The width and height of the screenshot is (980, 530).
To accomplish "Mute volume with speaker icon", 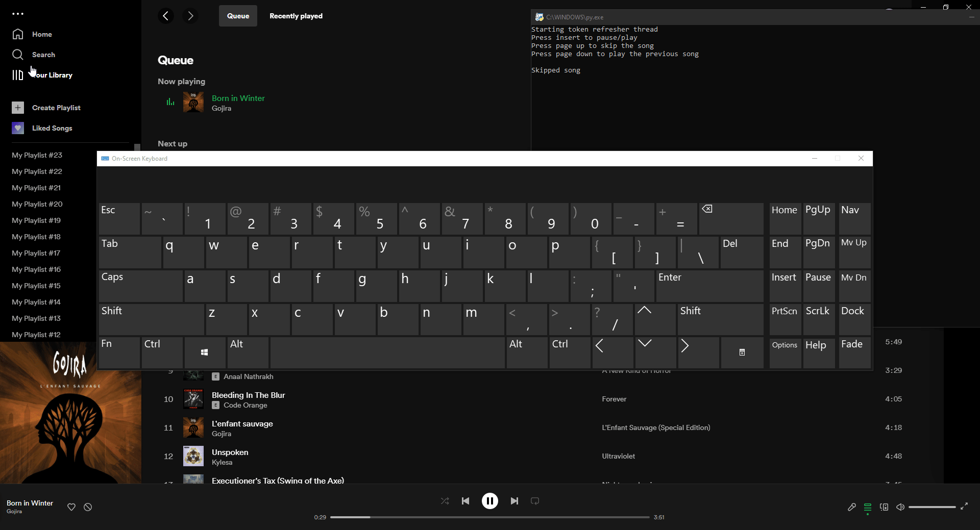I will [900, 507].
